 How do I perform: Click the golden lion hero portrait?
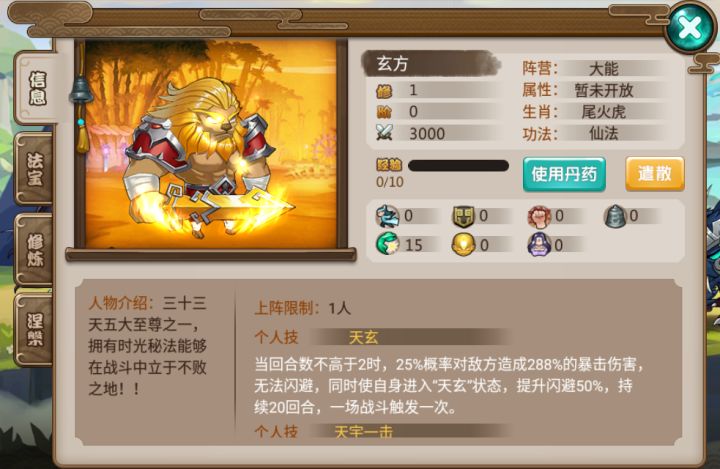pos(211,145)
